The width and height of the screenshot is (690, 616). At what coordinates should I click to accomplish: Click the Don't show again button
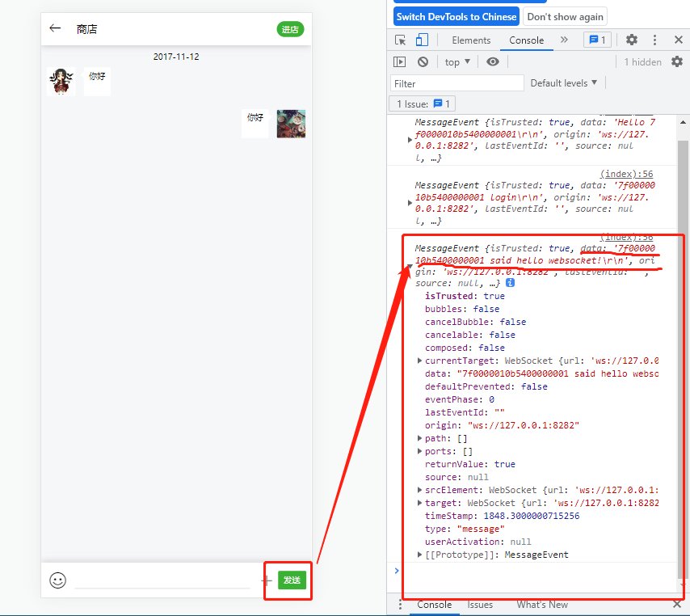point(565,17)
